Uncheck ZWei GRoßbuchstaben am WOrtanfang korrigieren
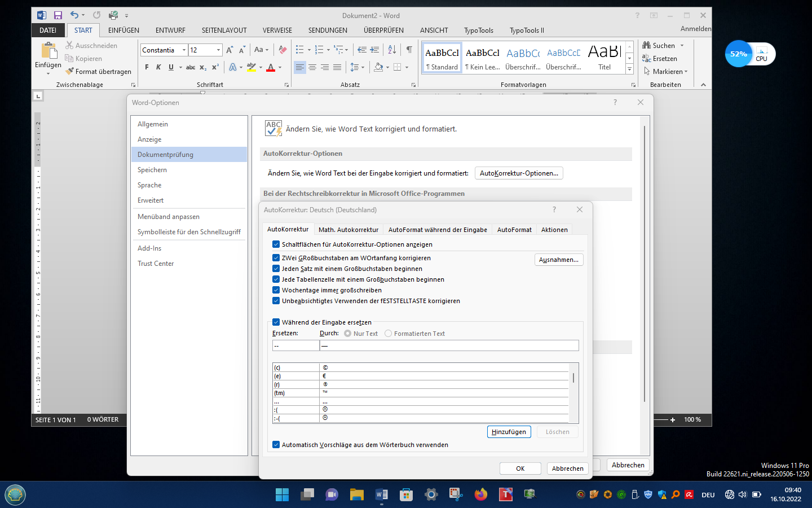The image size is (812, 508). (x=276, y=258)
